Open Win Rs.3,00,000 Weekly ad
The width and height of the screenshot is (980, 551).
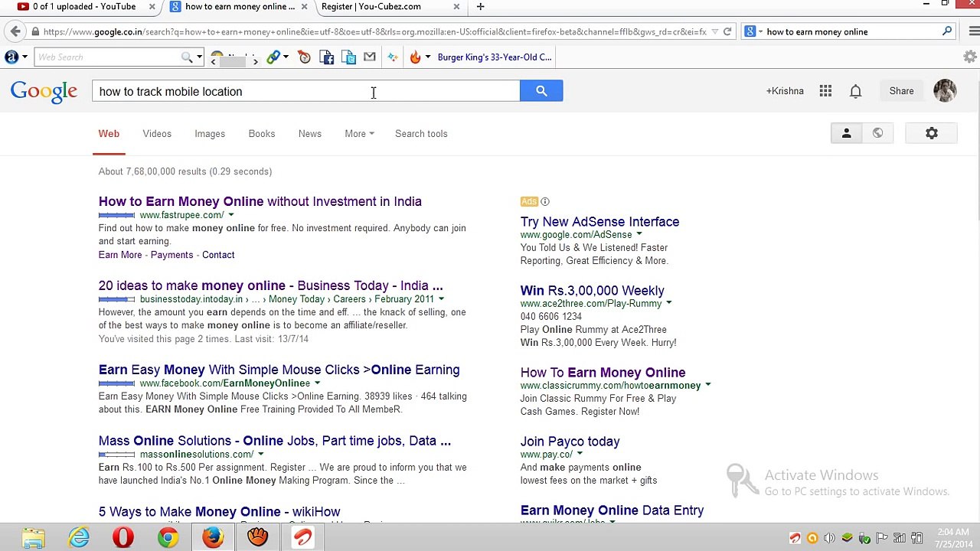tap(593, 291)
